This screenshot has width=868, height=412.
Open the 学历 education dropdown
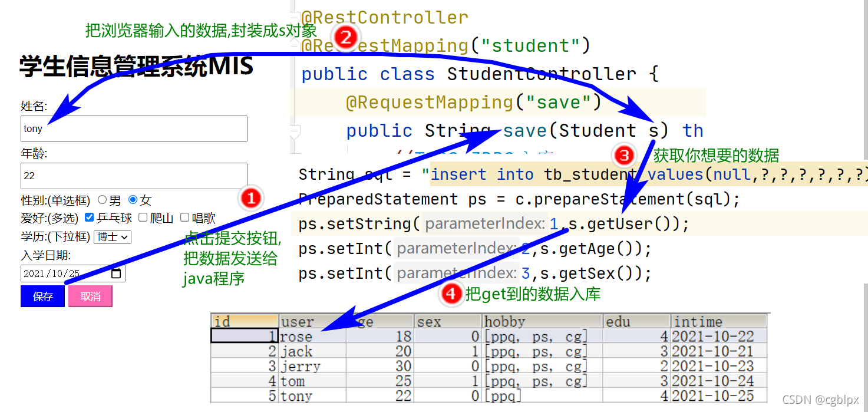(x=113, y=237)
